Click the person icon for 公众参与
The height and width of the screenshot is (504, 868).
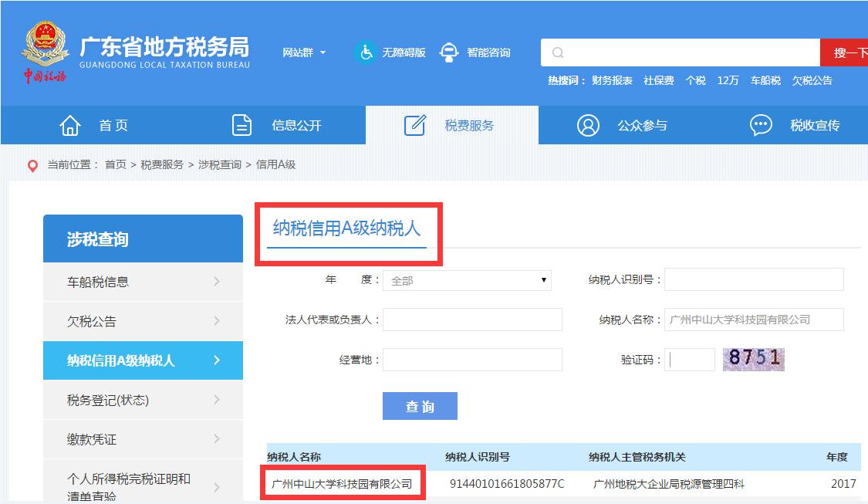(588, 126)
